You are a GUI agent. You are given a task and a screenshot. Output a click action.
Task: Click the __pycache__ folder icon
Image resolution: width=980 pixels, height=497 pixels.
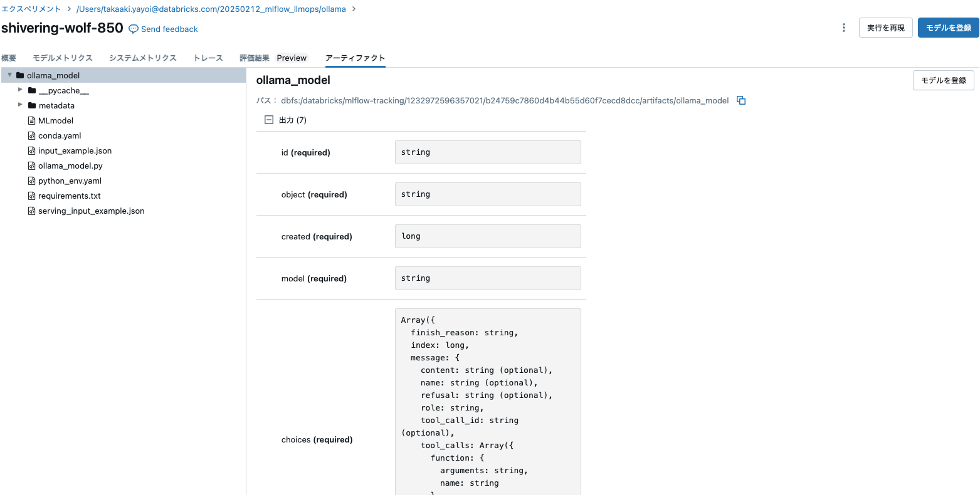(31, 90)
